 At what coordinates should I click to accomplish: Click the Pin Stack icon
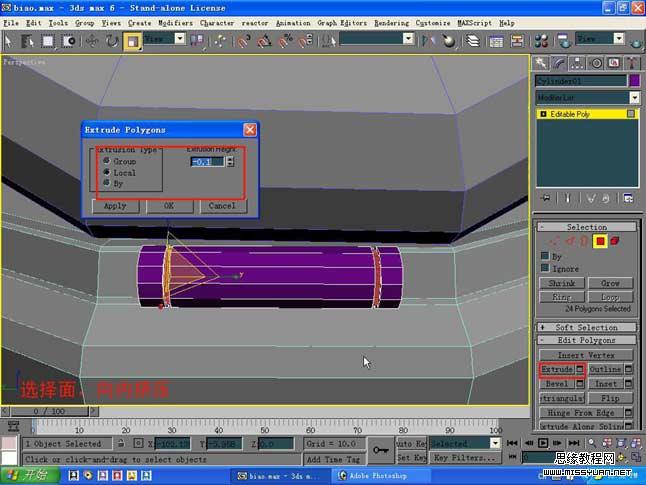pyautogui.click(x=546, y=198)
